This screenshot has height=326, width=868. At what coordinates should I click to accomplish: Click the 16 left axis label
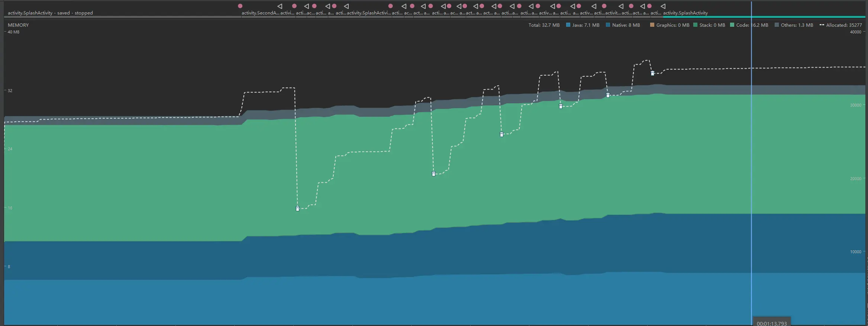pos(10,208)
